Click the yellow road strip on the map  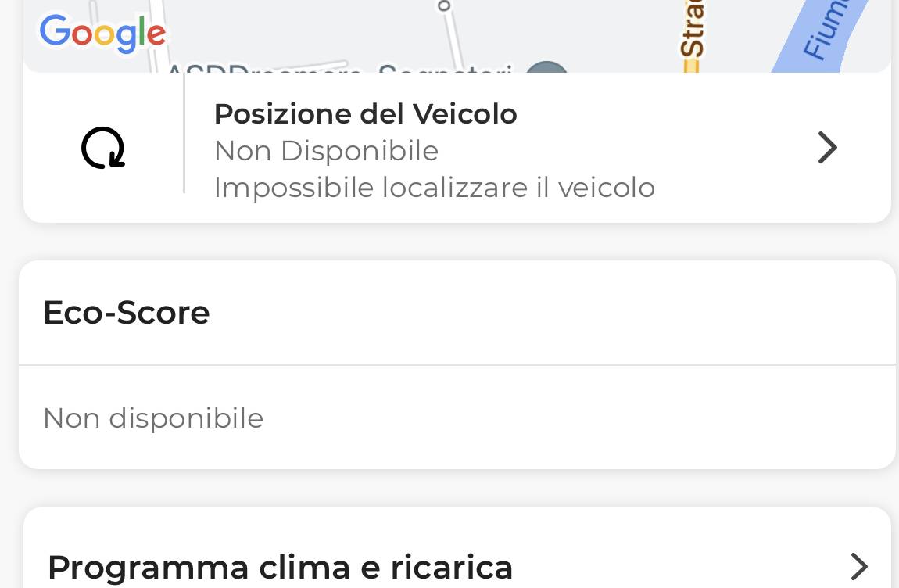tap(692, 65)
